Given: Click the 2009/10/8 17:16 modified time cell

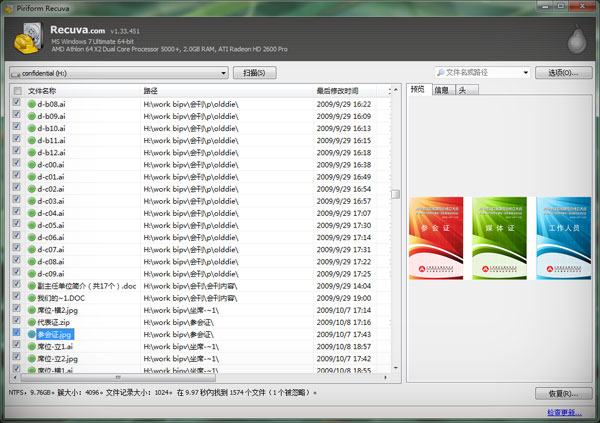Looking at the screenshot, I should click(x=344, y=322).
